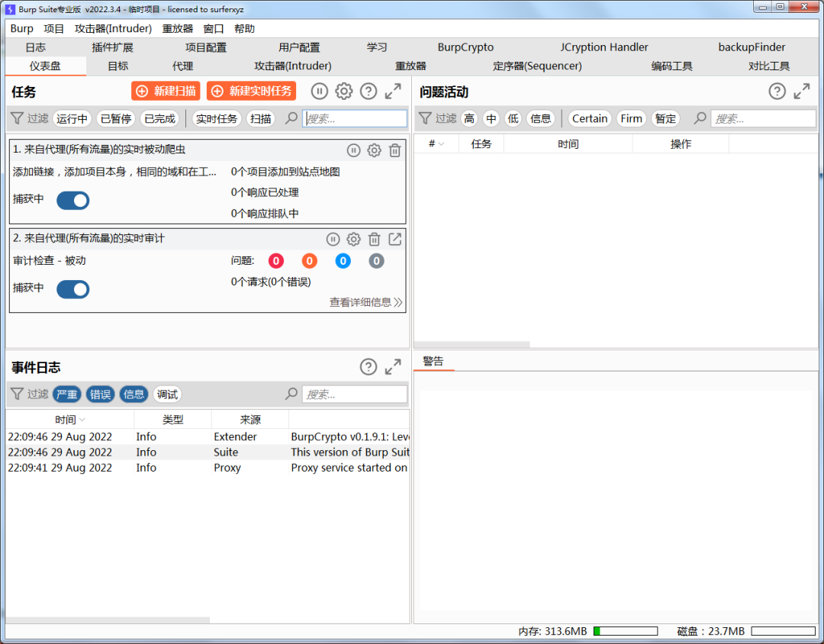
Task: Open task settings gear in Tasks header
Action: [343, 92]
